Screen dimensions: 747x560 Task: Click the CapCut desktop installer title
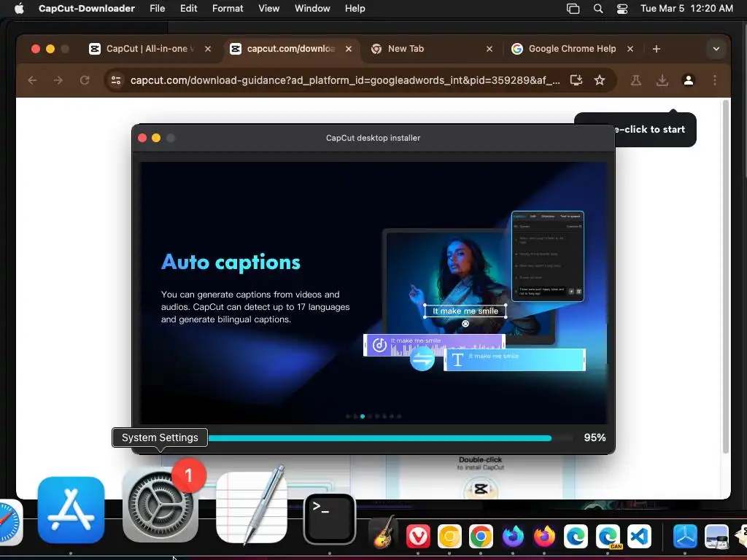373,138
